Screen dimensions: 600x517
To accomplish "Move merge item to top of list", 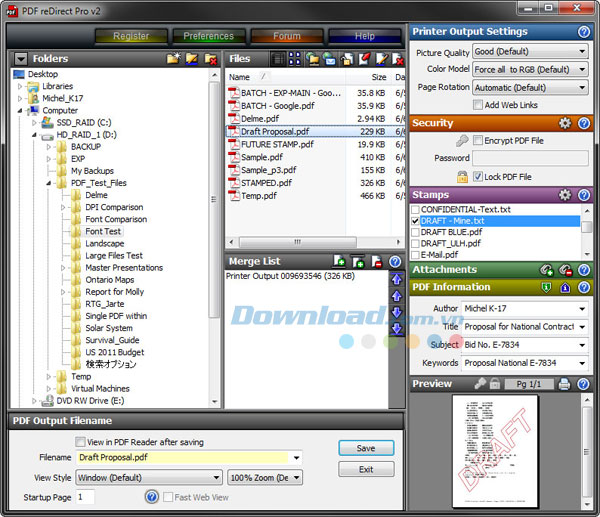I will click(x=397, y=279).
